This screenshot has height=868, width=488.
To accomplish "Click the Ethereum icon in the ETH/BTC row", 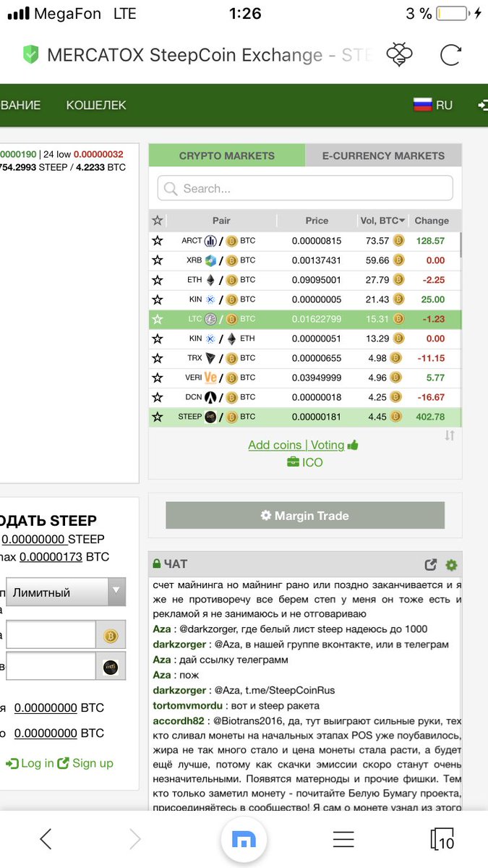I will click(x=210, y=280).
